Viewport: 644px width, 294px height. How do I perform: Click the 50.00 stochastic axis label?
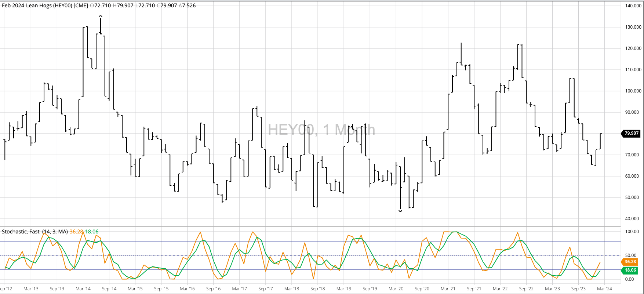[632, 255]
